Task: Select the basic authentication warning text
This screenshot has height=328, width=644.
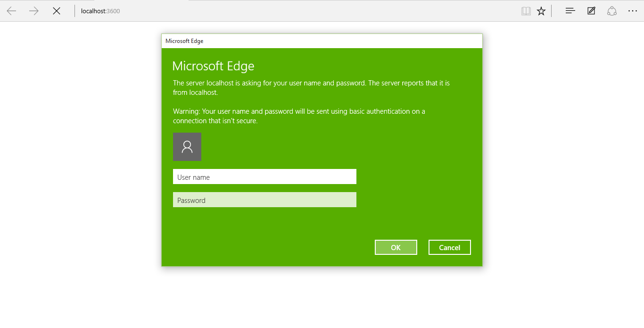Action: pos(299,116)
